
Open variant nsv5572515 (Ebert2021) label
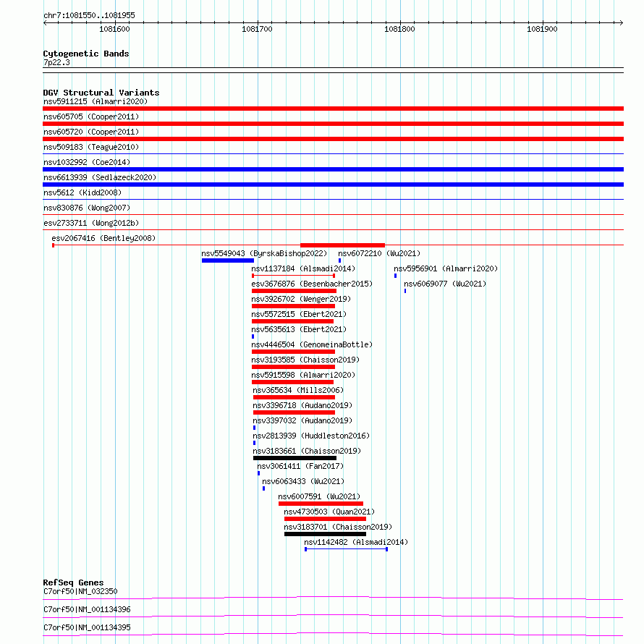click(x=299, y=314)
